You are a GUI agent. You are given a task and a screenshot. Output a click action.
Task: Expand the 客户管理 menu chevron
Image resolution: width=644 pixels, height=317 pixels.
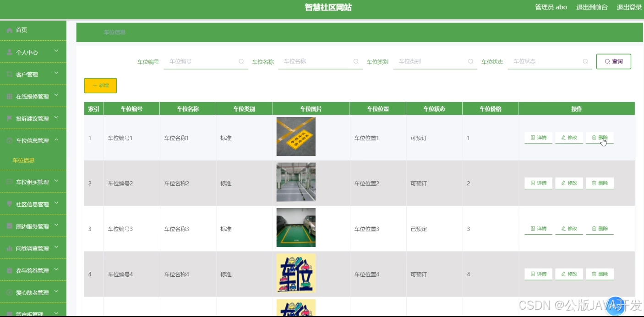tap(56, 73)
